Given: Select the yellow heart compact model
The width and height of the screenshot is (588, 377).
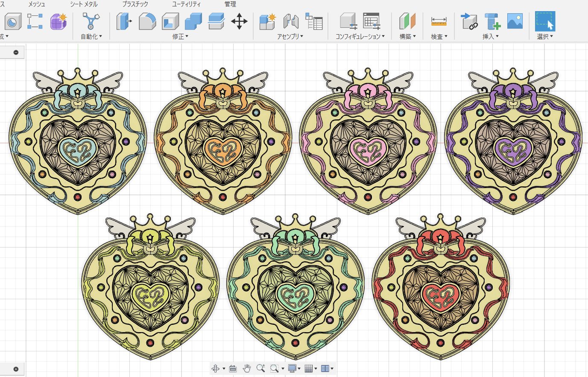Looking at the screenshot, I should pos(150,287).
